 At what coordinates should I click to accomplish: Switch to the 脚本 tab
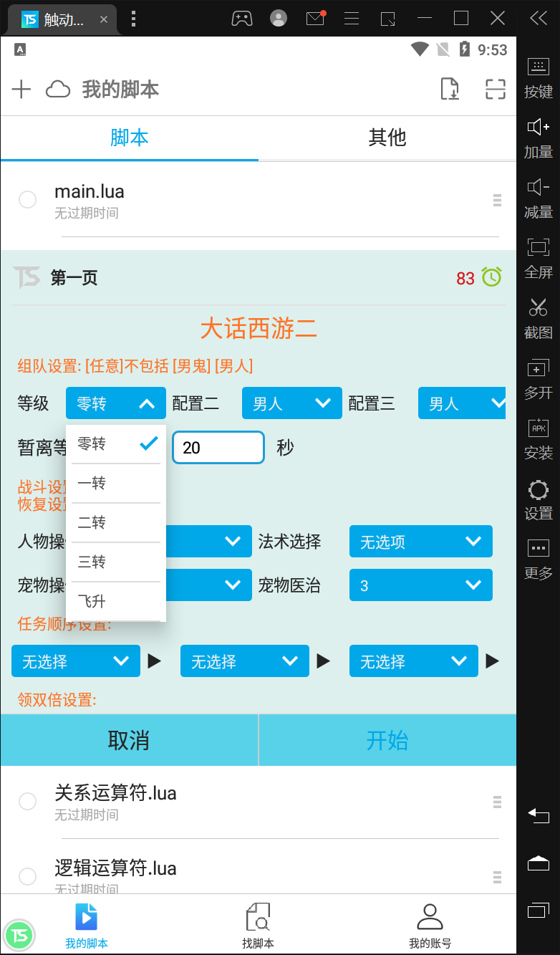coord(130,138)
